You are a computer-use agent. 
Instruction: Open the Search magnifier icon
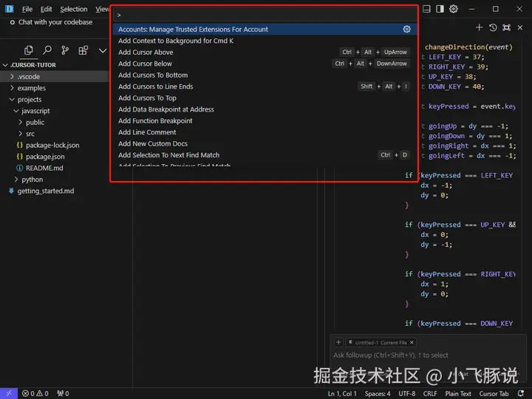[47, 50]
